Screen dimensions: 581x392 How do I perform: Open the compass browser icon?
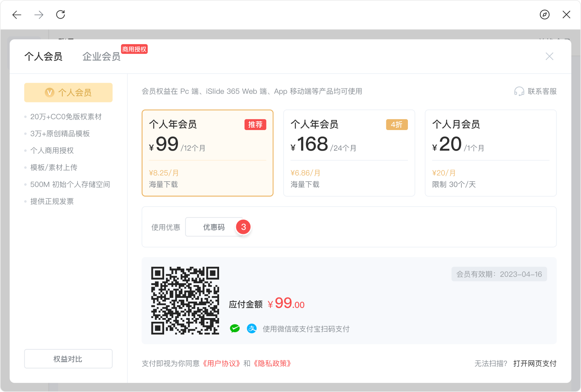(545, 15)
